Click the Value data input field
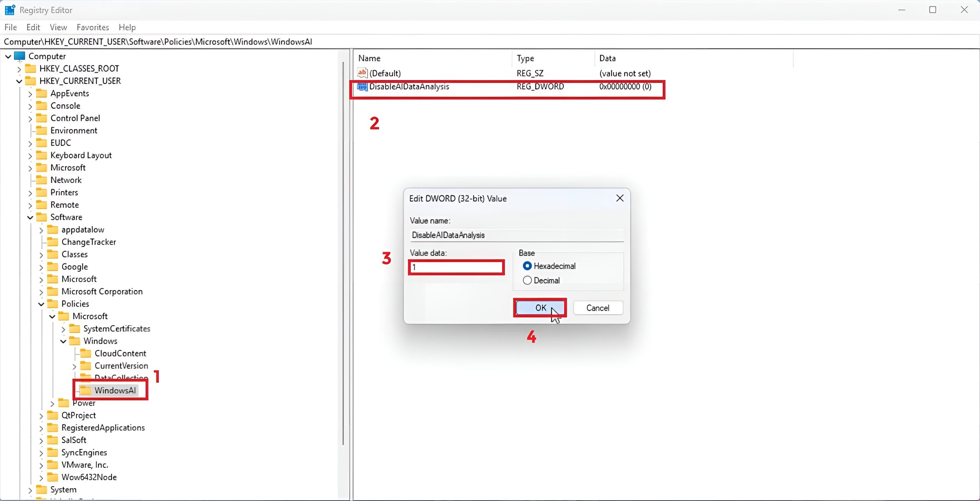Image resolution: width=980 pixels, height=501 pixels. (x=456, y=267)
